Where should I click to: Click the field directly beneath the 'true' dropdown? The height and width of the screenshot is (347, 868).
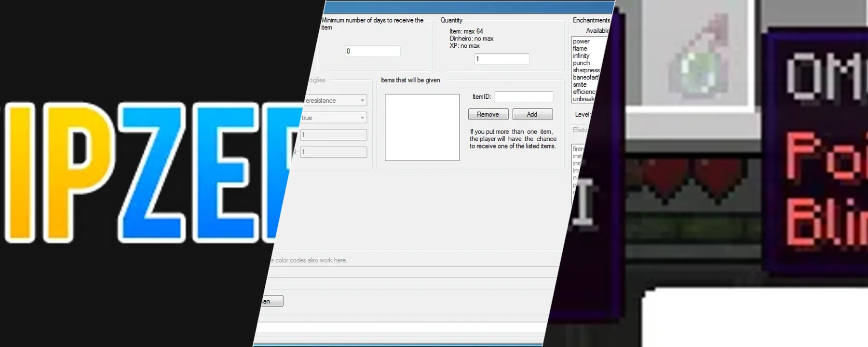333,135
